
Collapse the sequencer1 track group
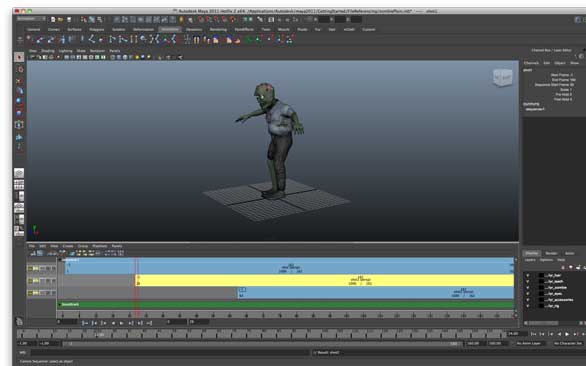coord(59,259)
